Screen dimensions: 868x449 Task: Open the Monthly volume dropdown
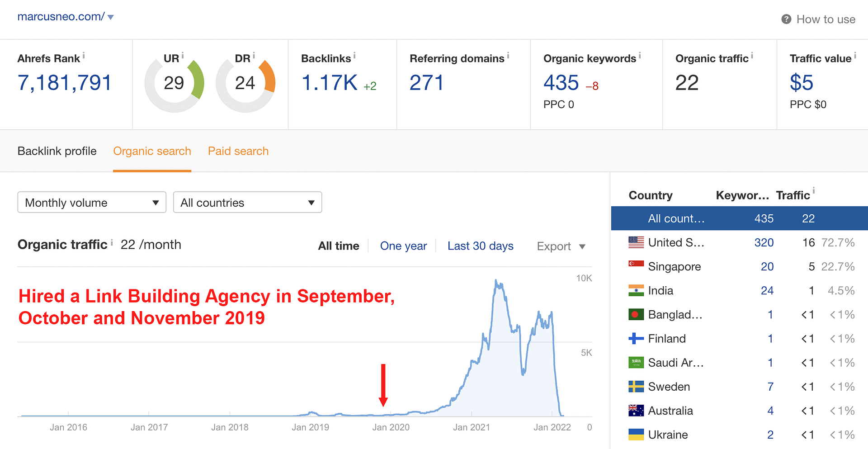tap(92, 202)
